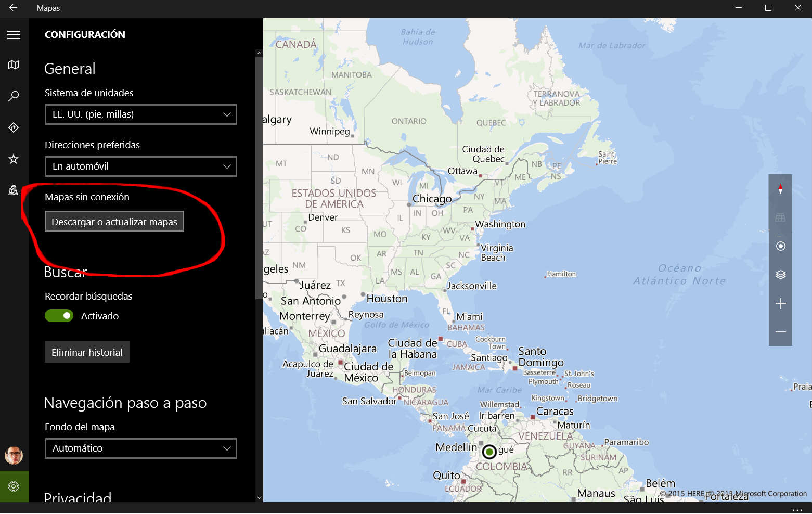Click the Paramaribo label on the map
The width and height of the screenshot is (812, 514).
tap(626, 442)
